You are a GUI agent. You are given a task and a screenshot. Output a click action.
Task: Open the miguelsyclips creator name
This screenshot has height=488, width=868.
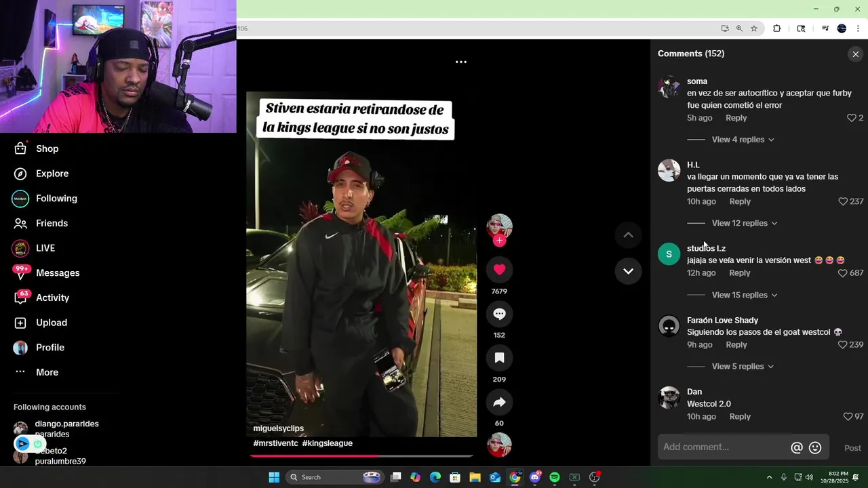click(x=279, y=428)
